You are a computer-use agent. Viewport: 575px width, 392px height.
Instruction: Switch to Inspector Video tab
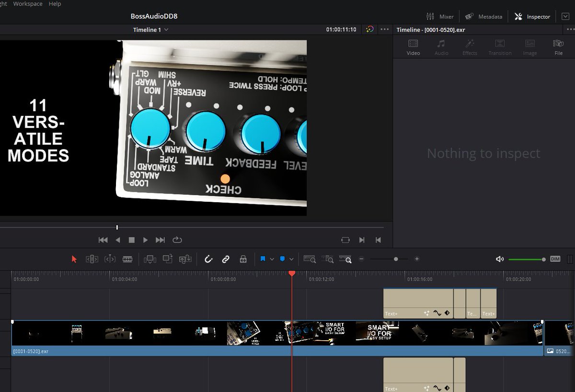(413, 47)
